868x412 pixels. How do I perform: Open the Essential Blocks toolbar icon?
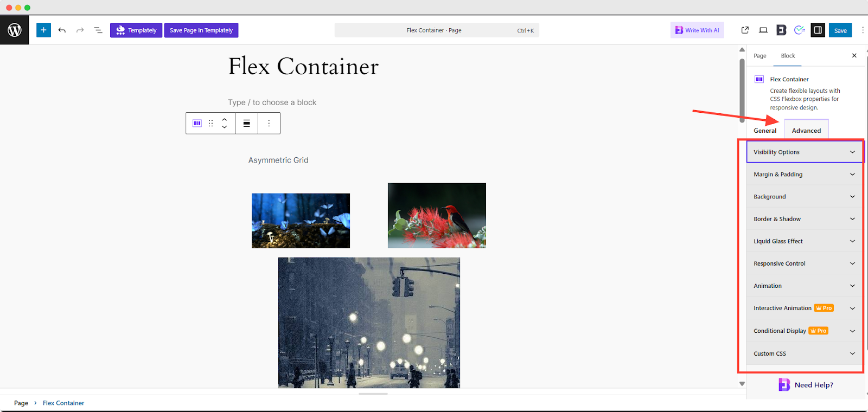click(781, 30)
